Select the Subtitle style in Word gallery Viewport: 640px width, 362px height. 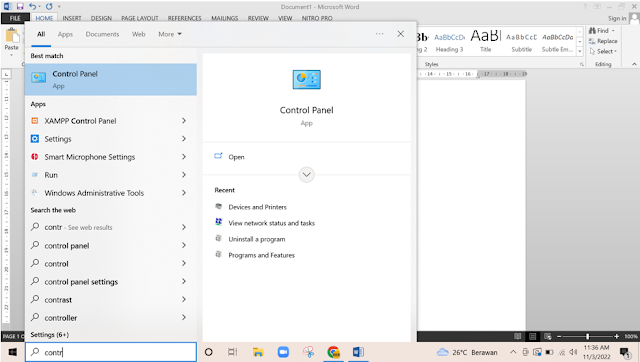pyautogui.click(x=522, y=41)
